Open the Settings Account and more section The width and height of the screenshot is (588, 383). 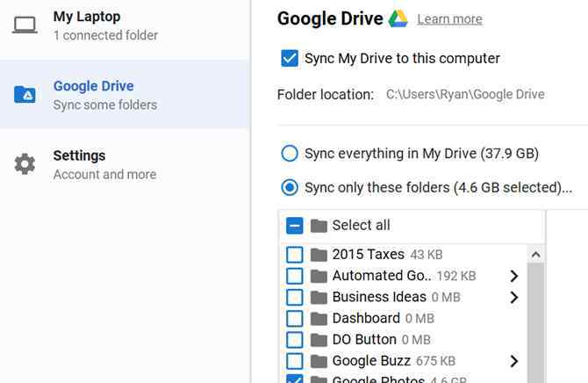(125, 164)
